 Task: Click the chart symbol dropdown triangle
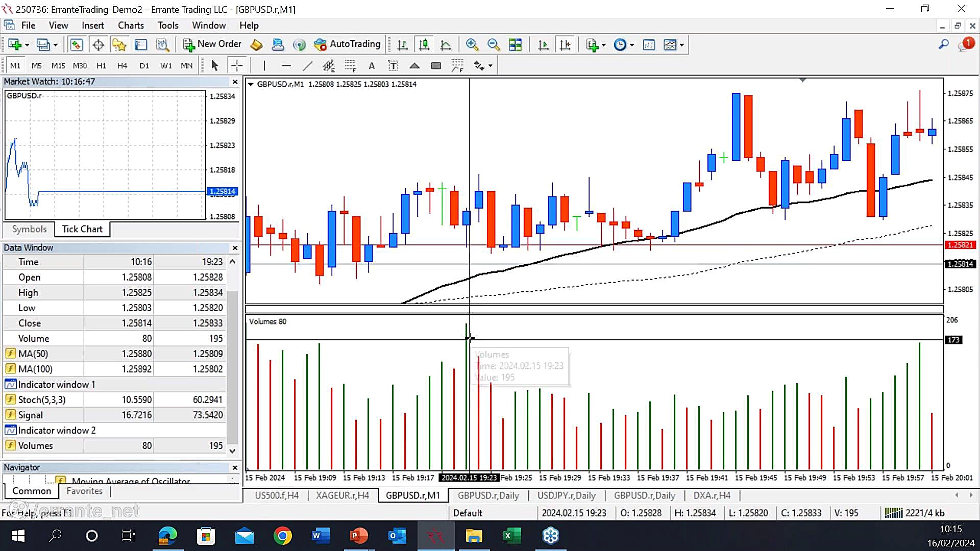tap(251, 84)
